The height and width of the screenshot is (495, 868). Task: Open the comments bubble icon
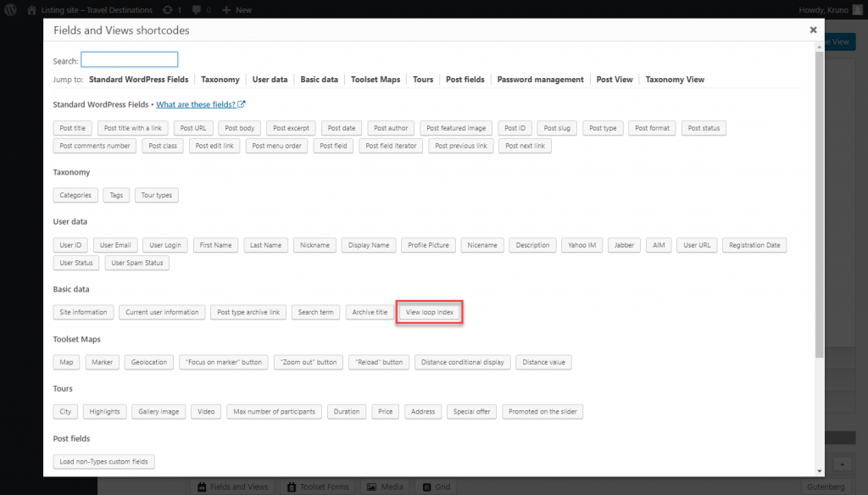pyautogui.click(x=197, y=10)
